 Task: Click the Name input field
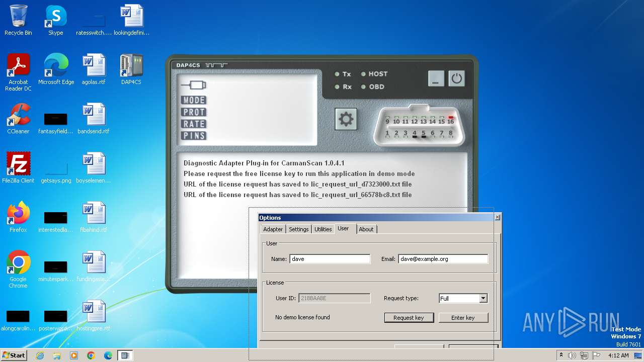click(330, 259)
